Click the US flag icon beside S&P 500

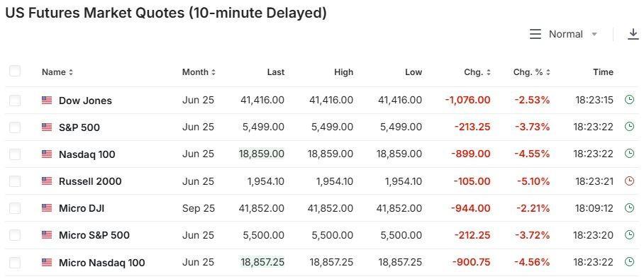(x=47, y=127)
